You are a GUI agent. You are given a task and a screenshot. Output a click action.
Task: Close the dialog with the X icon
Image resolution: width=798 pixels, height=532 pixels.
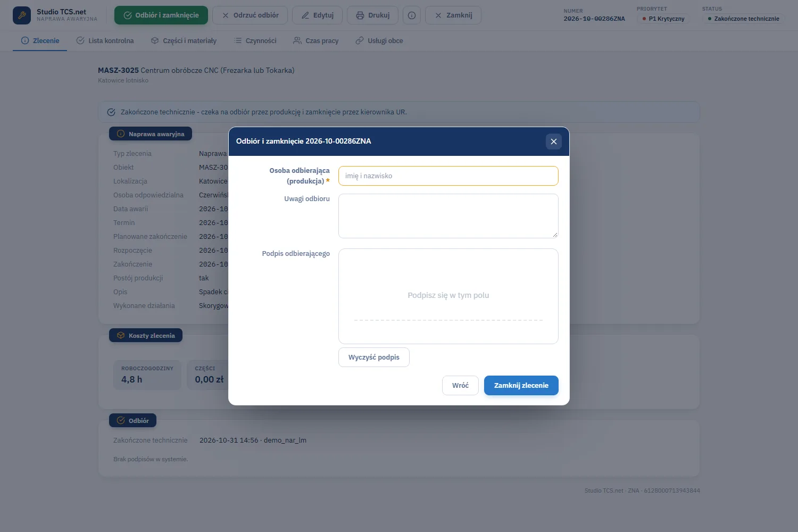coord(553,142)
